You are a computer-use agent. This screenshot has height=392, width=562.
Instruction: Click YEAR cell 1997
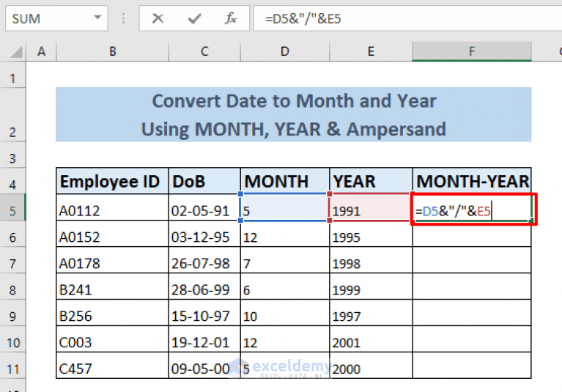[x=371, y=312]
